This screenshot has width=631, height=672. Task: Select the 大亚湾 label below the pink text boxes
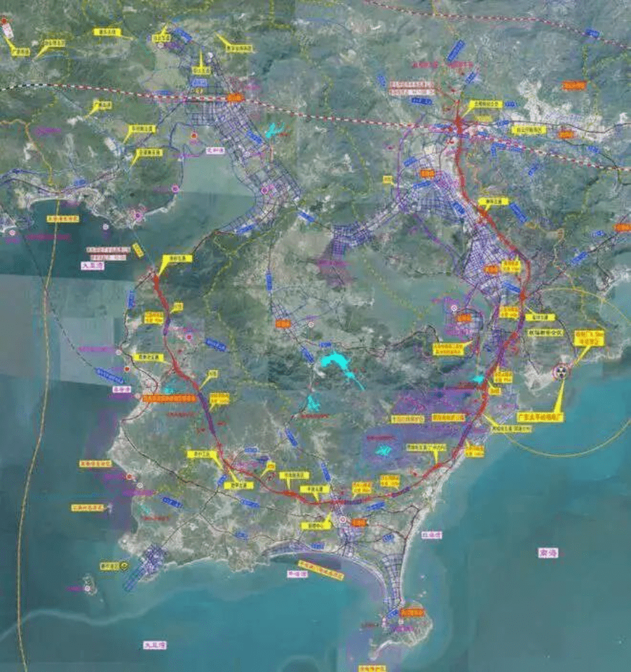(x=93, y=266)
